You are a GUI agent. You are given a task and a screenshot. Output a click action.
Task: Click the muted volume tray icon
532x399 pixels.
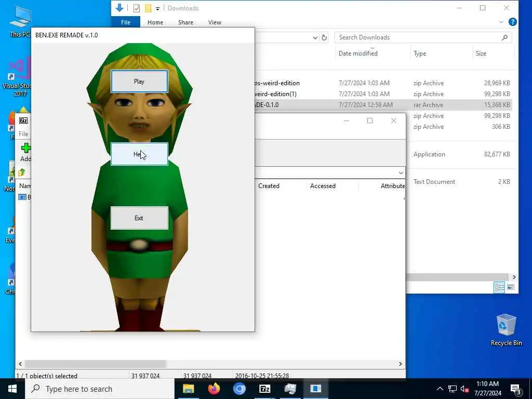click(464, 389)
